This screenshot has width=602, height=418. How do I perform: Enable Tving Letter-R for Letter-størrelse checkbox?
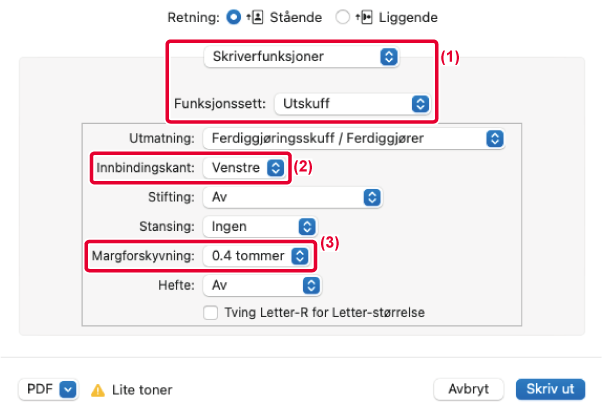tap(210, 312)
